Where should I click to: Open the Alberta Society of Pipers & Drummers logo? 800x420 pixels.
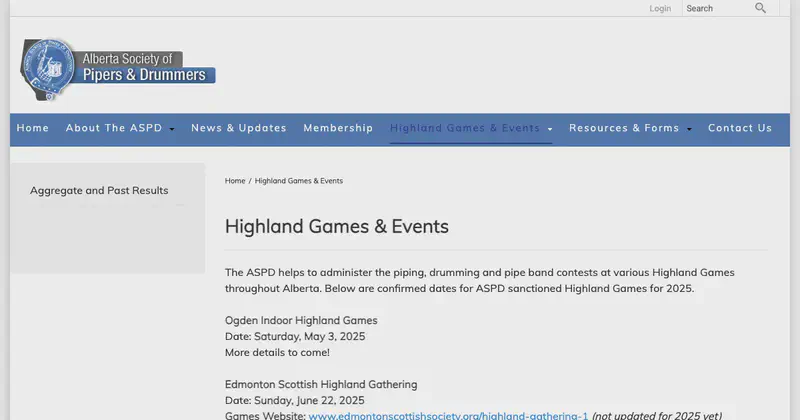[118, 69]
